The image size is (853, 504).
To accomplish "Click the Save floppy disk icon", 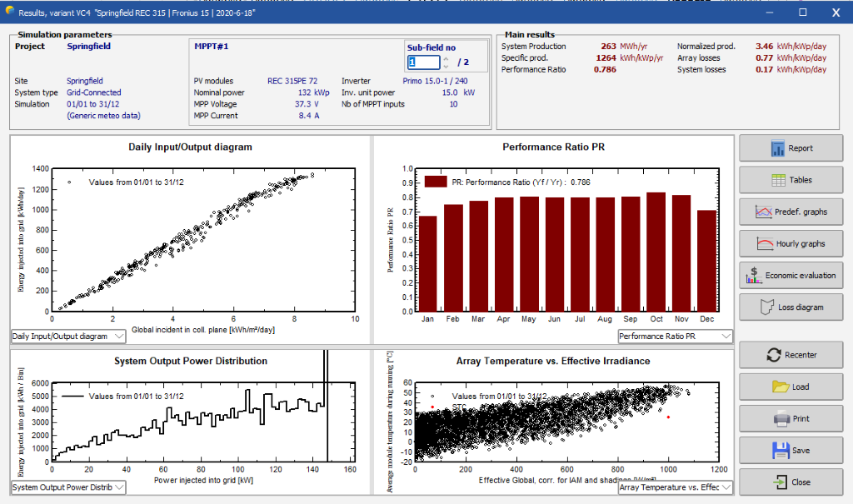I will (x=781, y=450).
